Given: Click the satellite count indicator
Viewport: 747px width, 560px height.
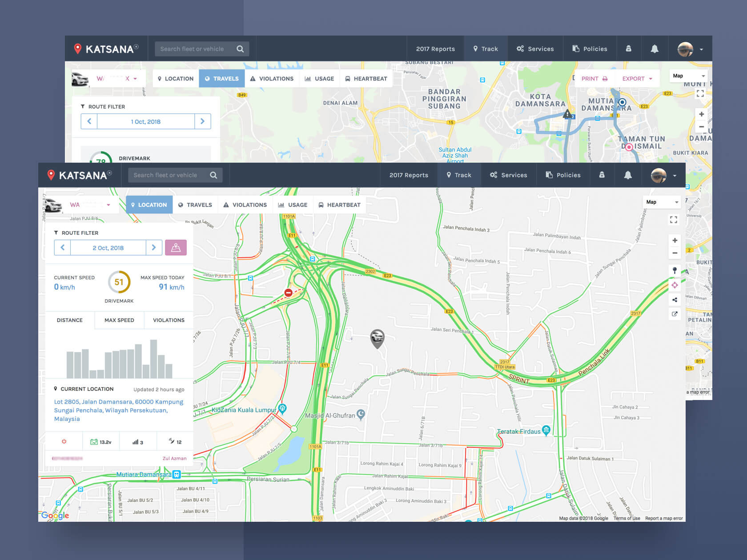Looking at the screenshot, I should pos(175,441).
